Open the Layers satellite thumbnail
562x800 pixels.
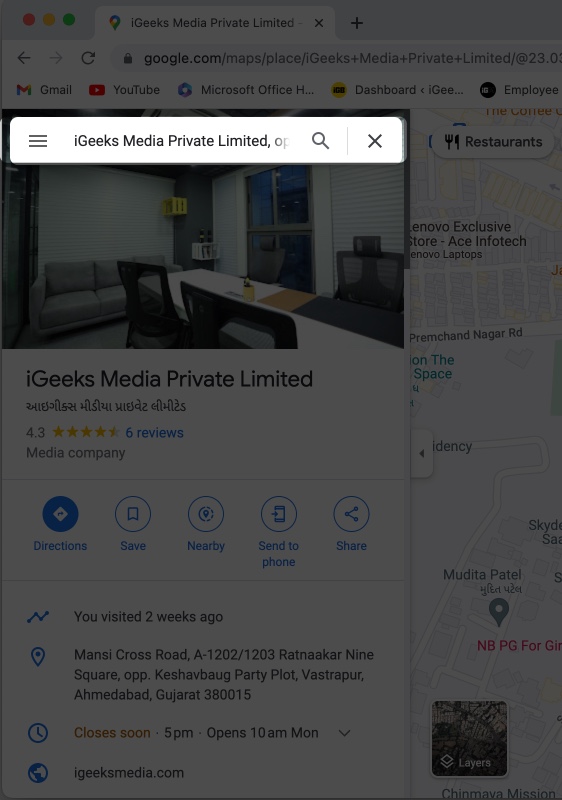click(x=469, y=738)
